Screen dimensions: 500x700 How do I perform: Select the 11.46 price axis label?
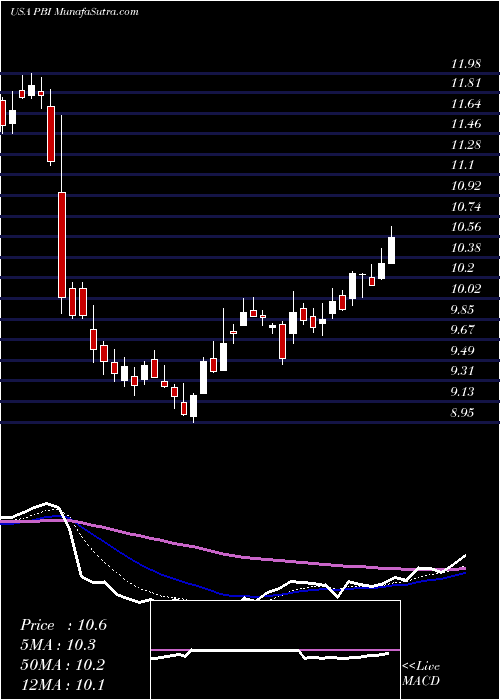[x=465, y=124]
